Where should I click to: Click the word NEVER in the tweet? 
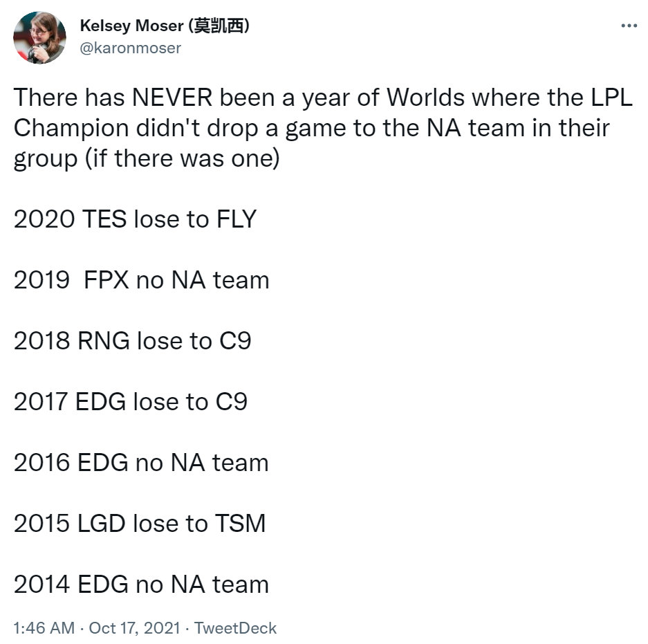(172, 98)
